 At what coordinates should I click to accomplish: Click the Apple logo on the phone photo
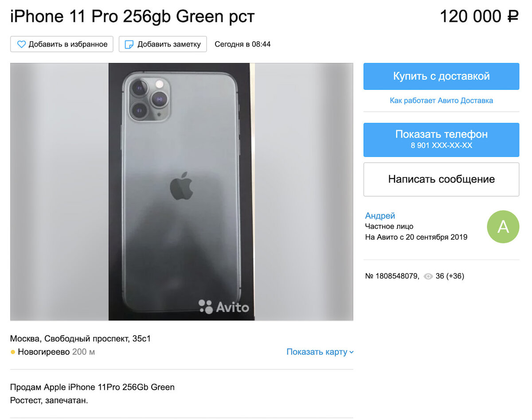click(x=181, y=186)
